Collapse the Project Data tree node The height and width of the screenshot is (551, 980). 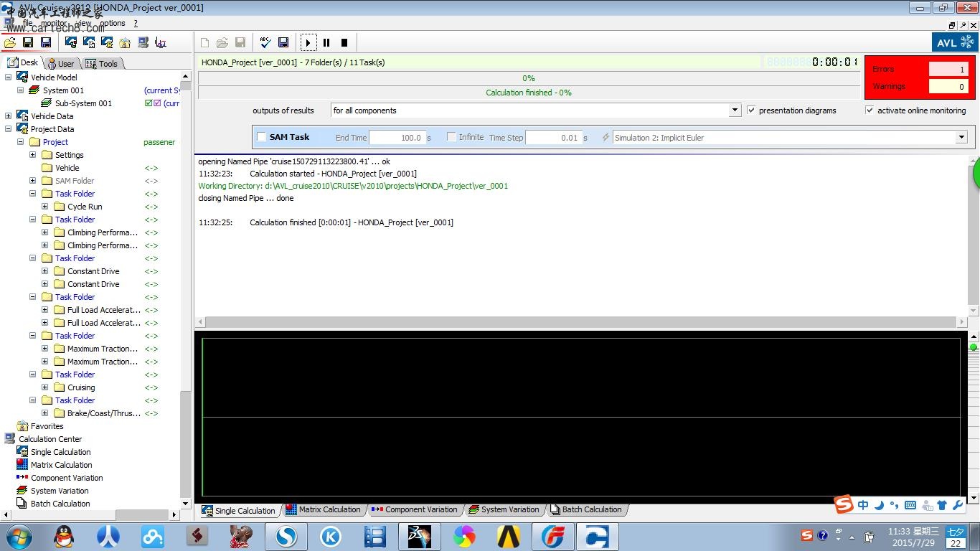pyautogui.click(x=9, y=129)
